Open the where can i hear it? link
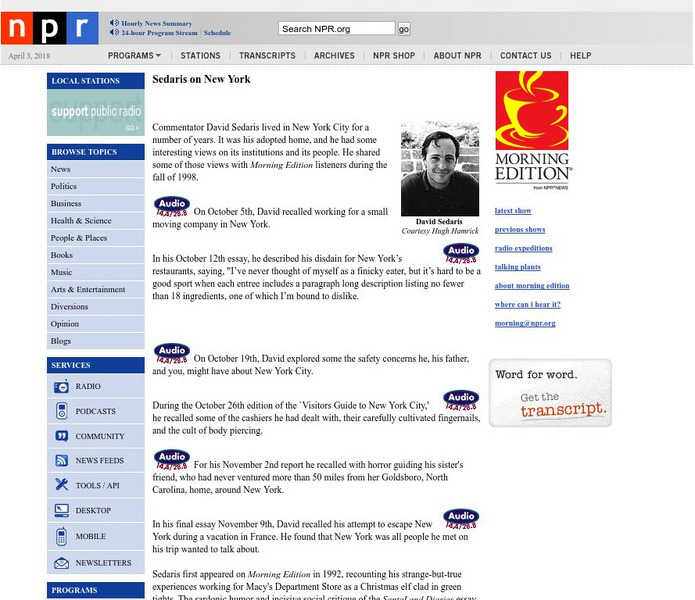The height and width of the screenshot is (600, 695). [527, 304]
